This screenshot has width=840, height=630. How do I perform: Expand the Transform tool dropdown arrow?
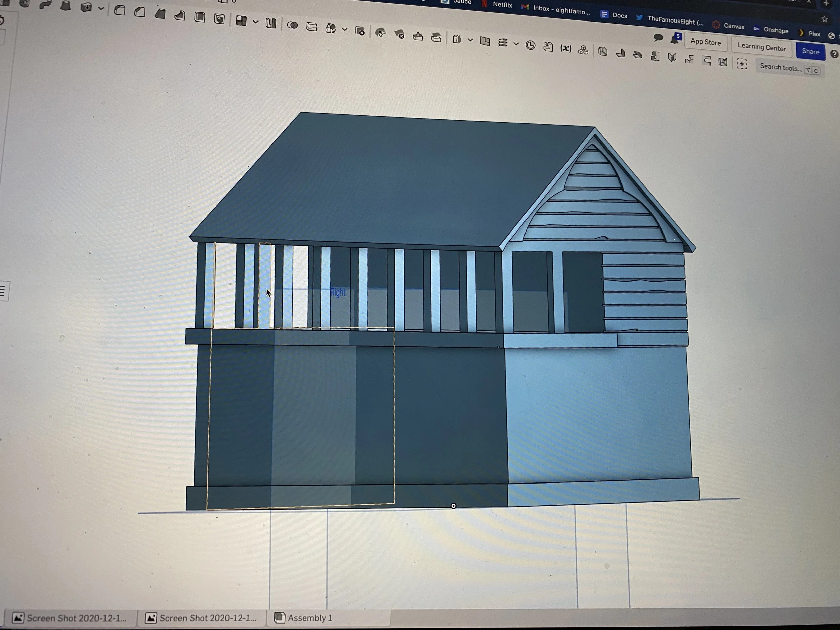tap(345, 29)
